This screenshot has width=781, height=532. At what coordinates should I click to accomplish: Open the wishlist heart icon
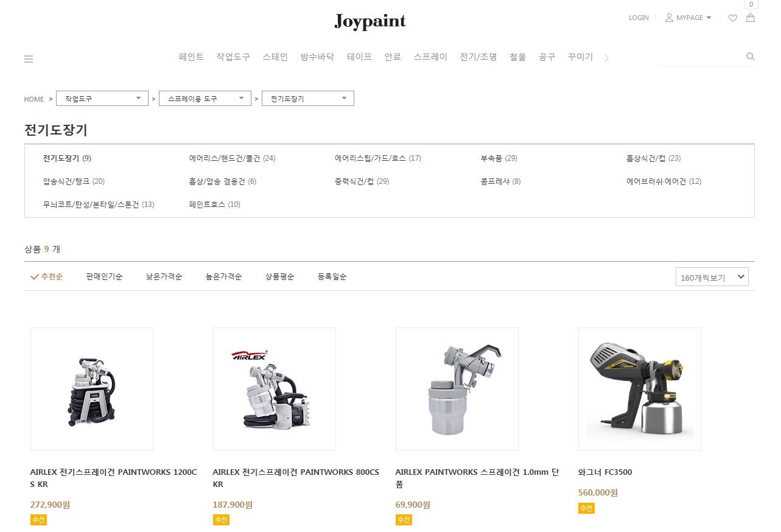pos(733,18)
